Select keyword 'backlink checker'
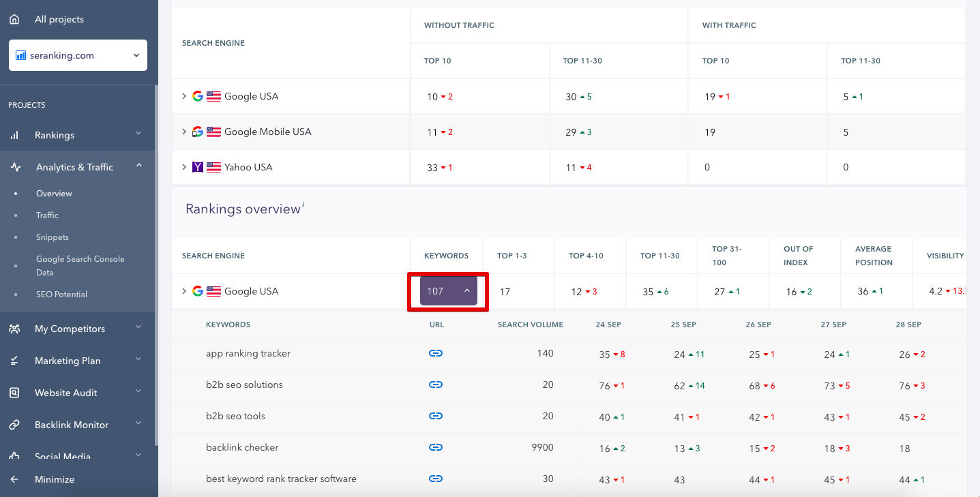This screenshot has height=497, width=980. pos(242,447)
